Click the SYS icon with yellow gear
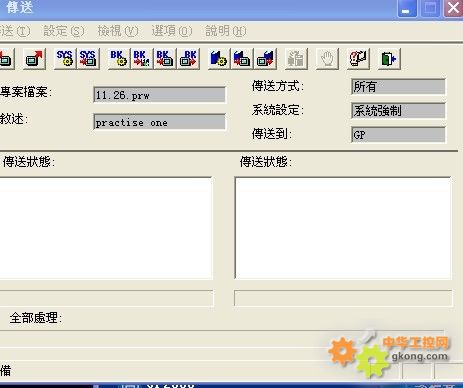The height and width of the screenshot is (388, 463). (65, 59)
